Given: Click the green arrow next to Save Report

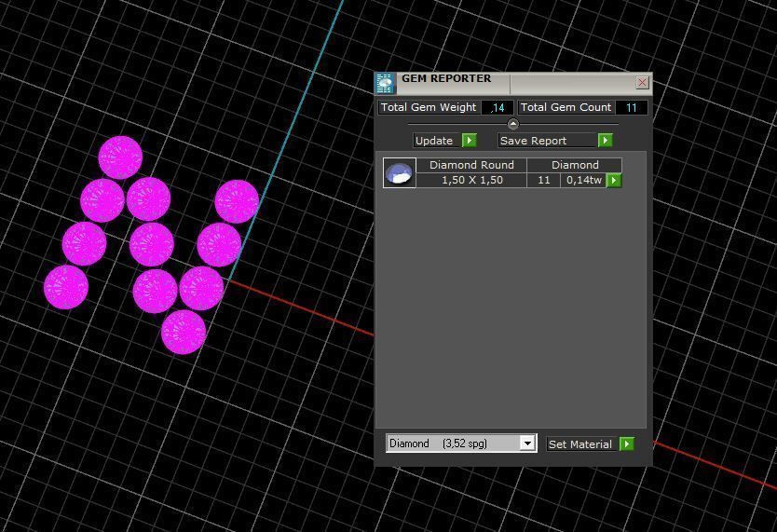Looking at the screenshot, I should (x=605, y=141).
